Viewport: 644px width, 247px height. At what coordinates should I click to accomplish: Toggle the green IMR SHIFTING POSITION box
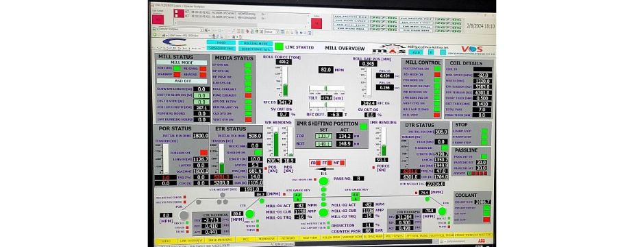[x=363, y=126]
